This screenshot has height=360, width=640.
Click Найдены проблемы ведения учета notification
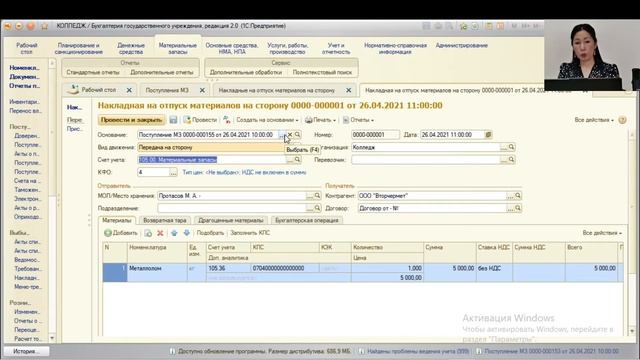[418, 351]
